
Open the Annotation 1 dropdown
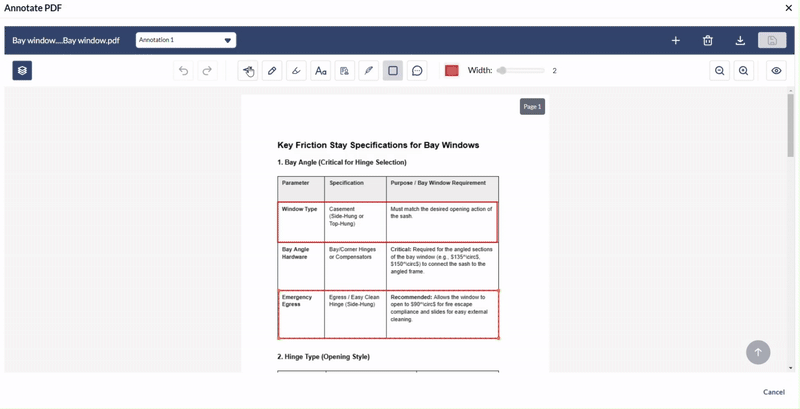pyautogui.click(x=186, y=40)
